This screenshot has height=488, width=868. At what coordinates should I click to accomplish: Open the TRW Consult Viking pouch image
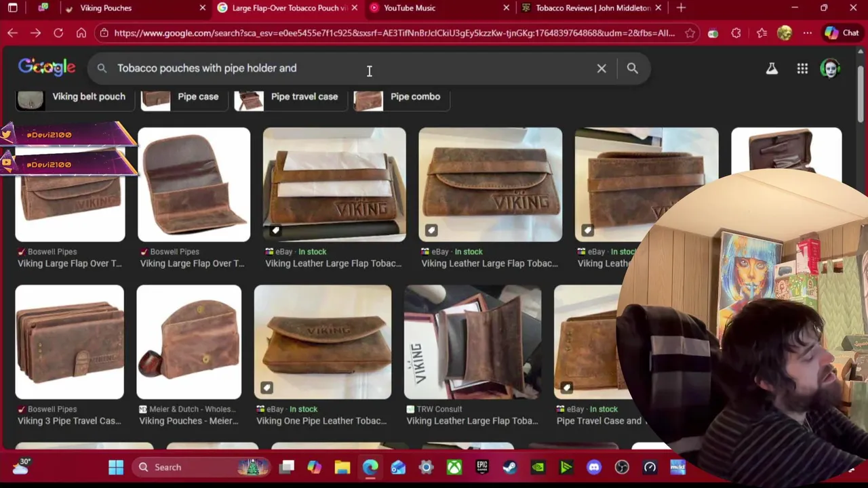[x=473, y=342]
